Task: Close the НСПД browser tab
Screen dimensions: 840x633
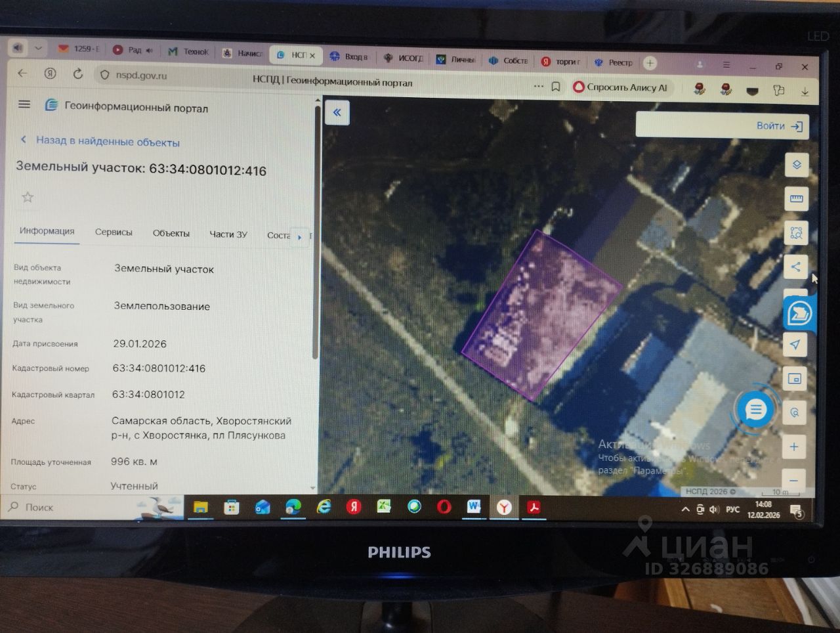Action: pyautogui.click(x=312, y=55)
